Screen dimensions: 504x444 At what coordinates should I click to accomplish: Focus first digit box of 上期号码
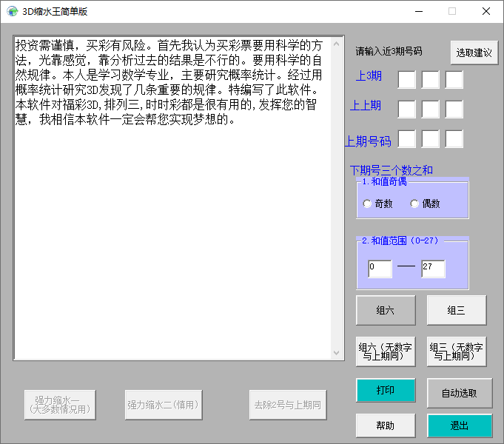point(406,138)
